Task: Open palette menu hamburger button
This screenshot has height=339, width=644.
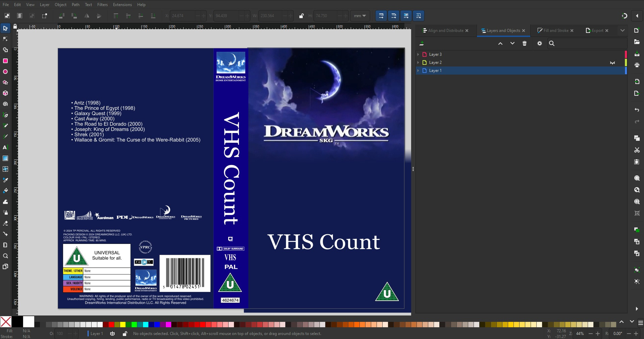Action: coord(640,323)
